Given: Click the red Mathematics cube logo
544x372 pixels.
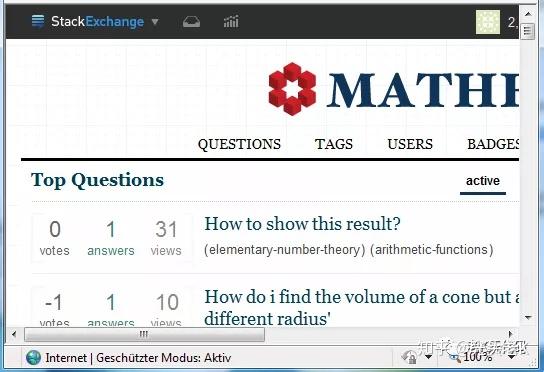Looking at the screenshot, I should click(x=292, y=89).
